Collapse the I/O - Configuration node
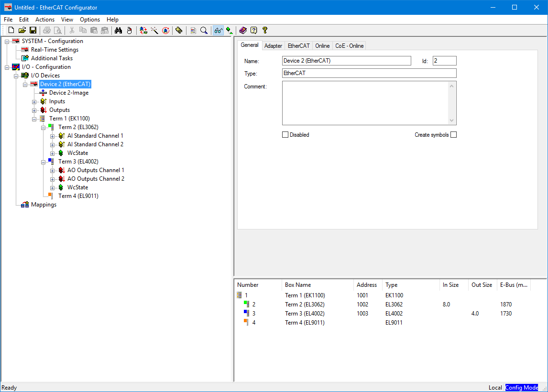Viewport: 548px width, 392px height. [7, 67]
